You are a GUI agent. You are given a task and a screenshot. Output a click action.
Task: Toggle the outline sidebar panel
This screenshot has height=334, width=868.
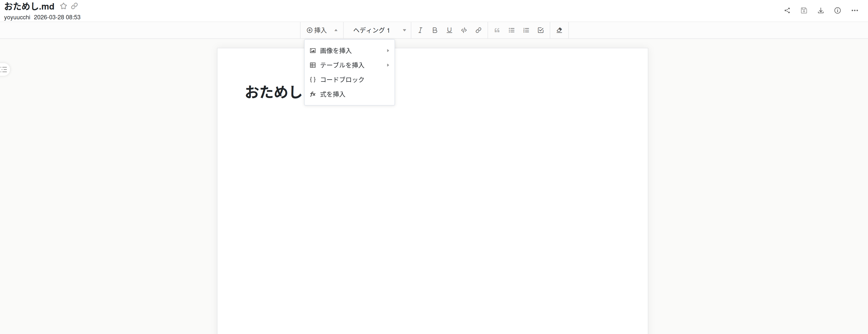tap(4, 70)
